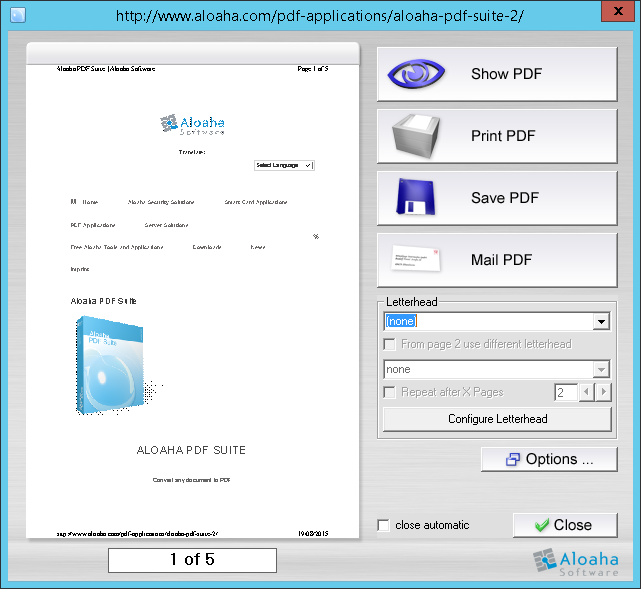Screen dimensions: 641x589
Task: Click the window icon in title bar
Action: (18, 16)
